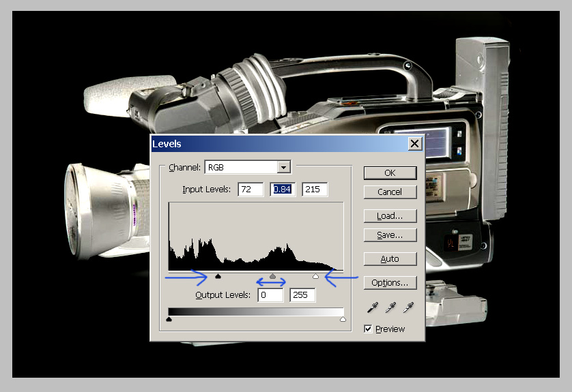The image size is (572, 392).
Task: Select the black point eyedropper
Action: (373, 307)
